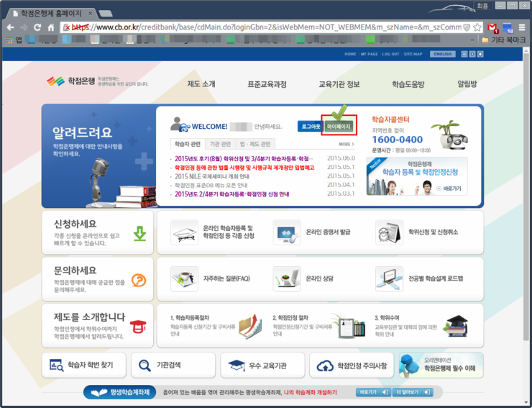Click 나의 학습계좌 개설하기 link

coord(310,392)
